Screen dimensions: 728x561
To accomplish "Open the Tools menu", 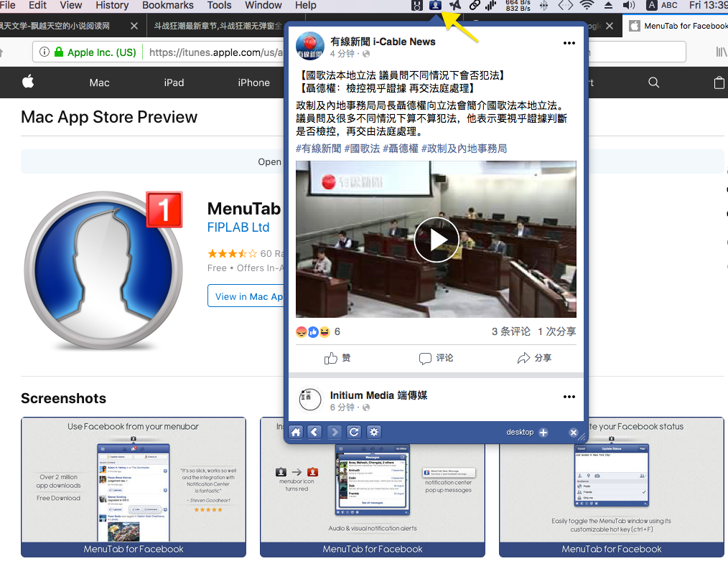I will click(219, 5).
